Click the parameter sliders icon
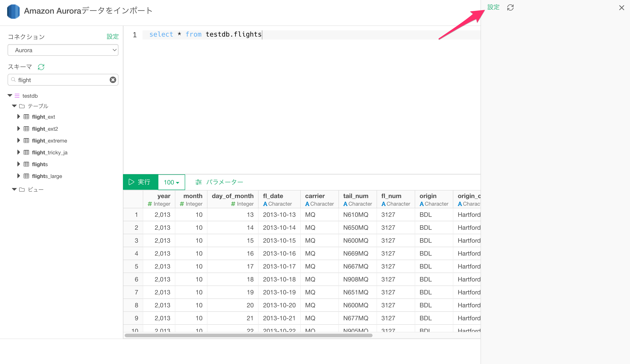 (x=199, y=182)
